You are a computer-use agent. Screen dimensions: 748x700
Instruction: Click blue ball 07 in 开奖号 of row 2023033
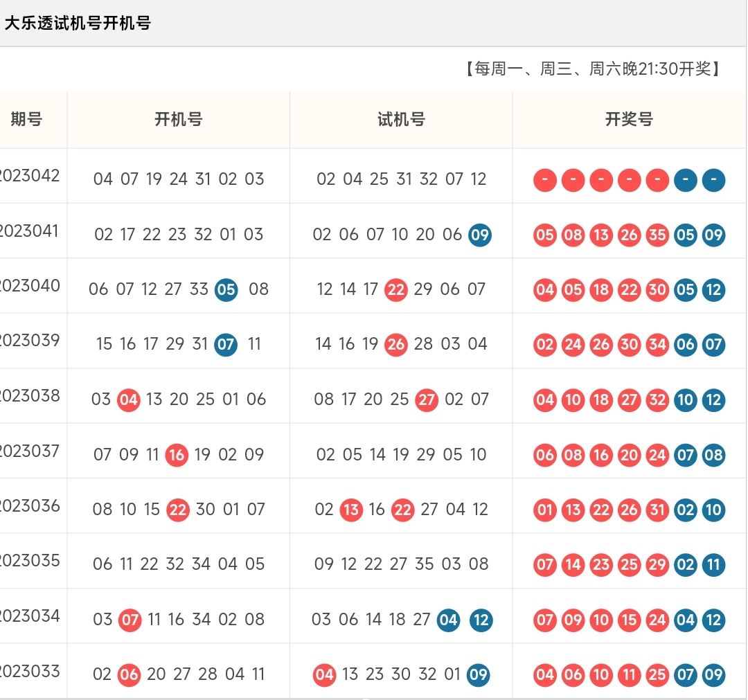[x=686, y=674]
